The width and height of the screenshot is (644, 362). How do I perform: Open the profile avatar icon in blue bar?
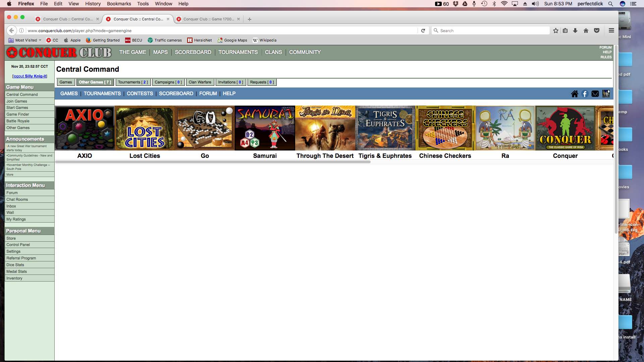click(606, 94)
